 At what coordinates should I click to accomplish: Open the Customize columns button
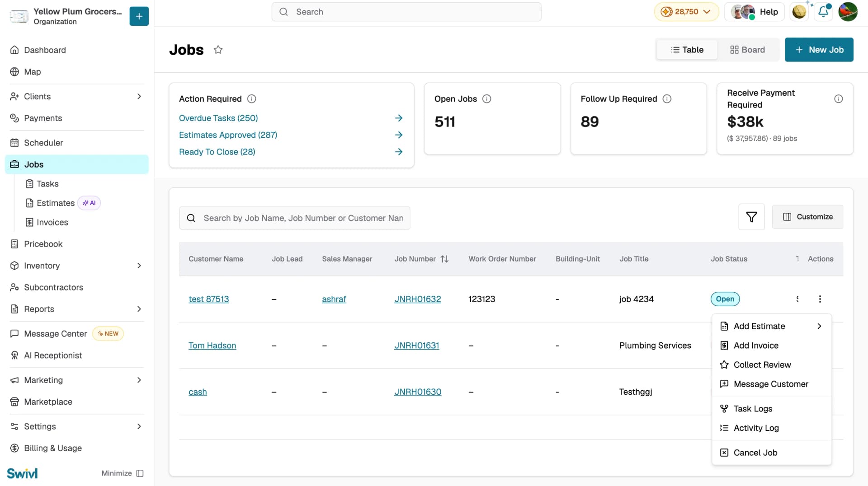(x=807, y=217)
